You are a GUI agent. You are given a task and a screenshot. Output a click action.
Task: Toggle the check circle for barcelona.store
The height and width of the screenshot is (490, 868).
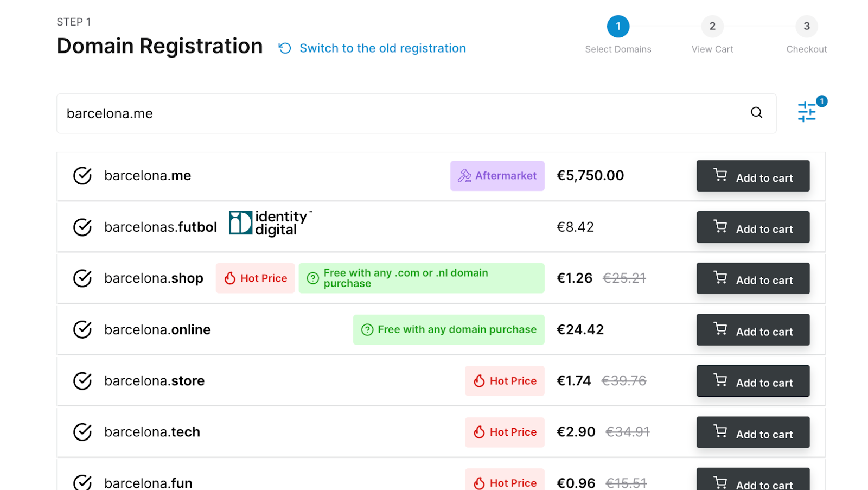82,381
